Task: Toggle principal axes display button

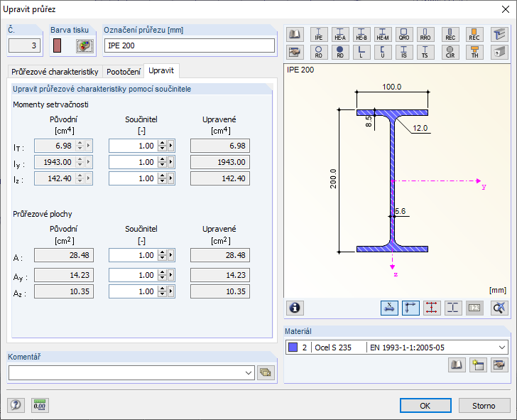Action: [x=410, y=308]
